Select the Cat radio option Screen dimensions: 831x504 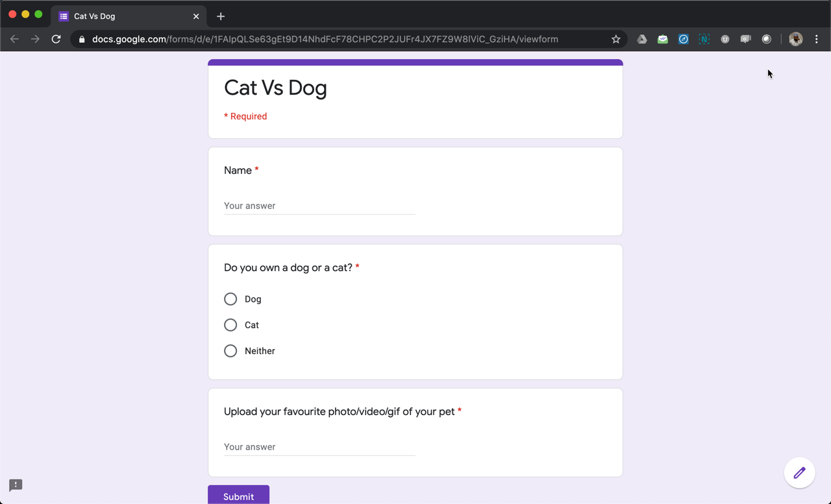tap(230, 325)
